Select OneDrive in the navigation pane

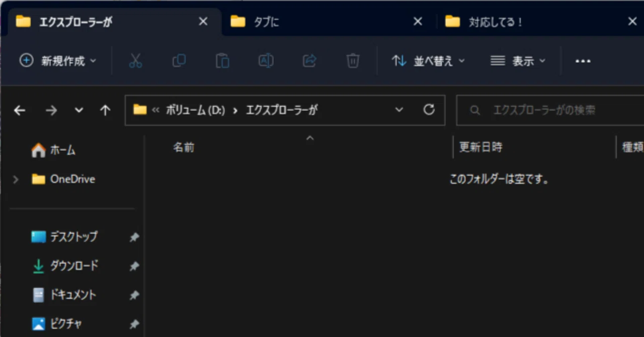[x=72, y=179]
